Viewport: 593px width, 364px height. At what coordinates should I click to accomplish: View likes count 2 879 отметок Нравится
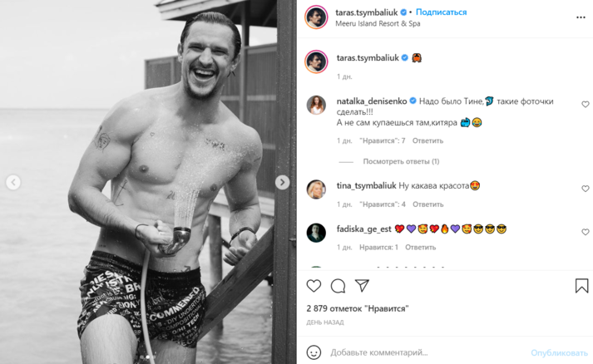coord(358,308)
